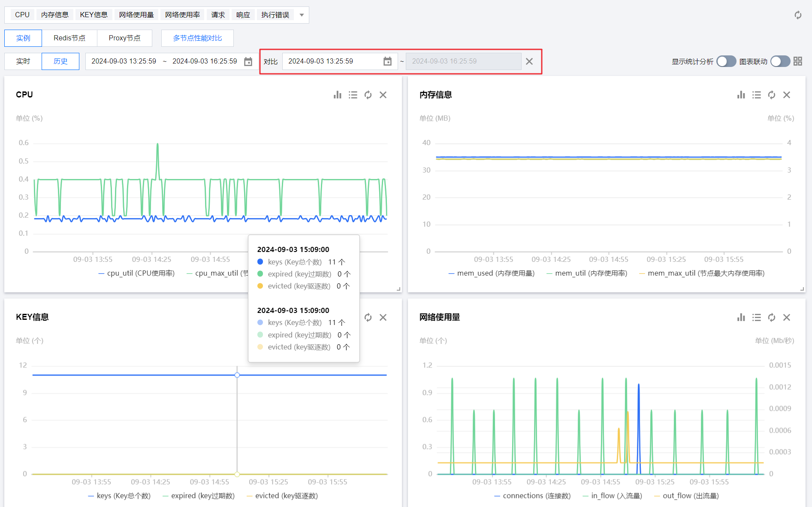
Task: Open 多节点性能对比 comparison
Action: tap(197, 38)
